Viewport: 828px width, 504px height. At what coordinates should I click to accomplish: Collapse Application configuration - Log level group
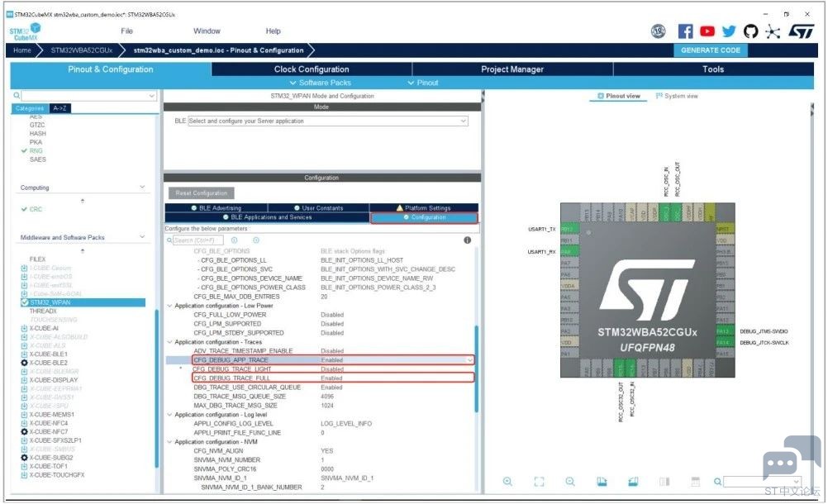(169, 415)
